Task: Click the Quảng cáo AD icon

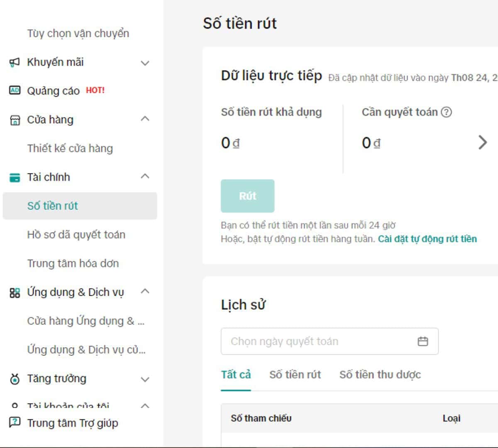Action: [x=15, y=90]
